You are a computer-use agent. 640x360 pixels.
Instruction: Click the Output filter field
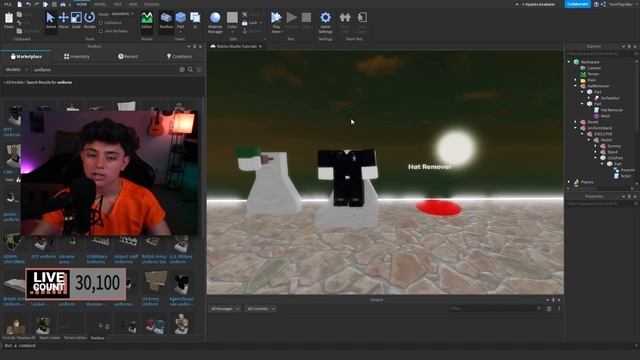point(494,309)
